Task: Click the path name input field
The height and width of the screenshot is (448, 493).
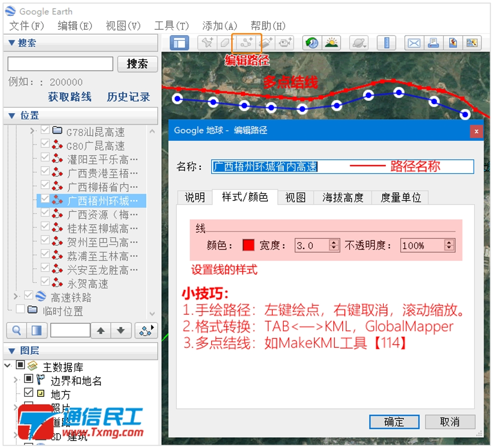Action: (x=342, y=166)
